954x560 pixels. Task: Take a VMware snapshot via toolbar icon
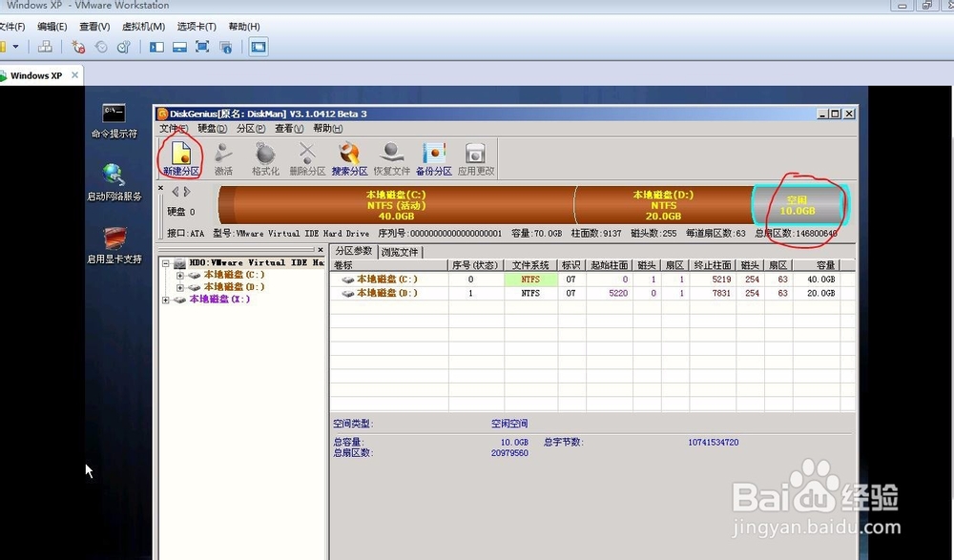(x=78, y=47)
